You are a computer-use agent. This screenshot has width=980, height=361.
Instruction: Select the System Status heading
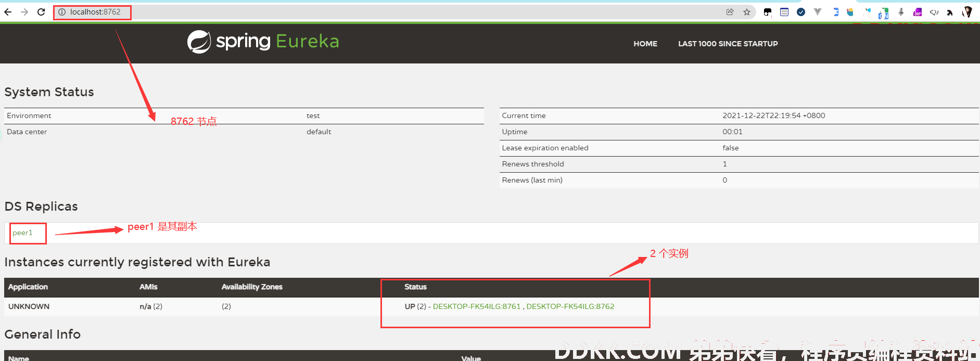[x=49, y=92]
